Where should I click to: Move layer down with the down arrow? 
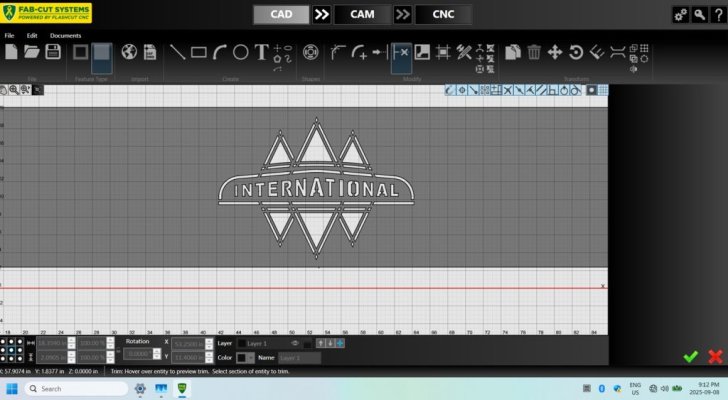point(330,343)
